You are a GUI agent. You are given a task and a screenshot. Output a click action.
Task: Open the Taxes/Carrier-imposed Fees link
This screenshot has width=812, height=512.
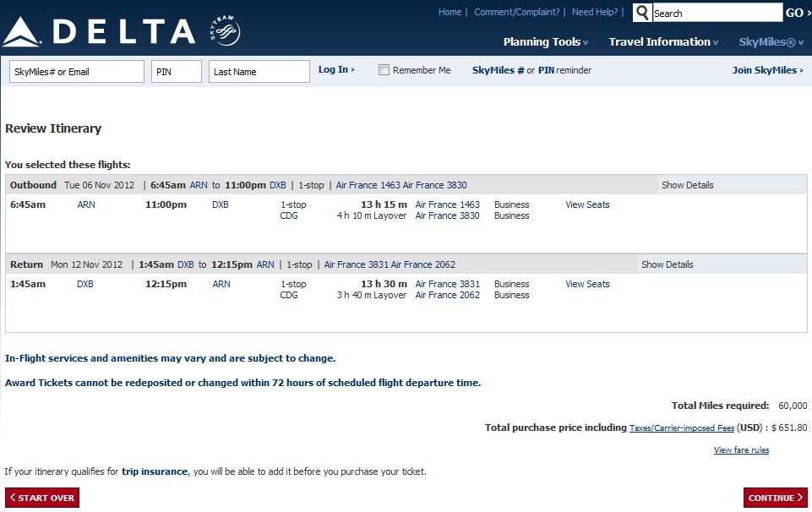[681, 428]
